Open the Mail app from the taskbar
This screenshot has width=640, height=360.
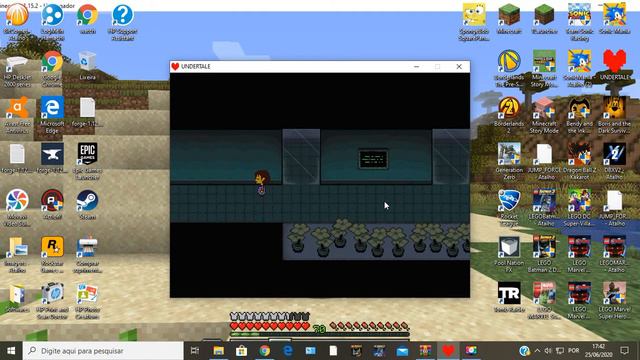pos(402,351)
